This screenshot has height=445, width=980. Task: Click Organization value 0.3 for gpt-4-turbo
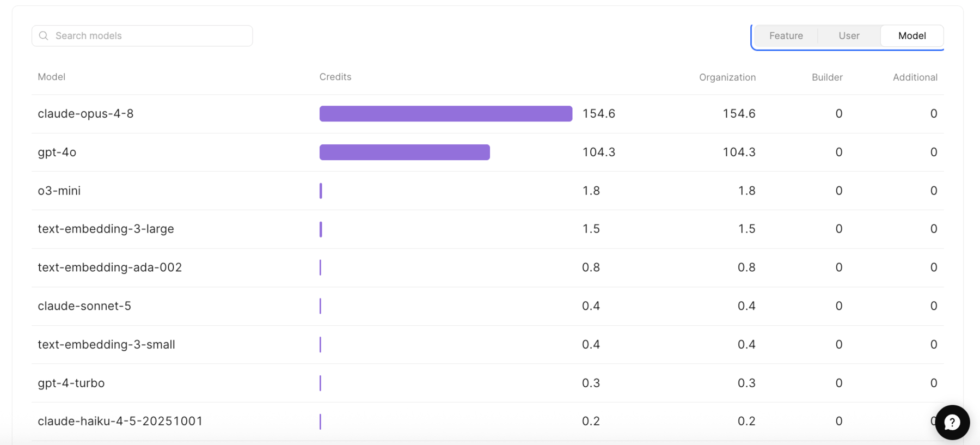tap(747, 383)
